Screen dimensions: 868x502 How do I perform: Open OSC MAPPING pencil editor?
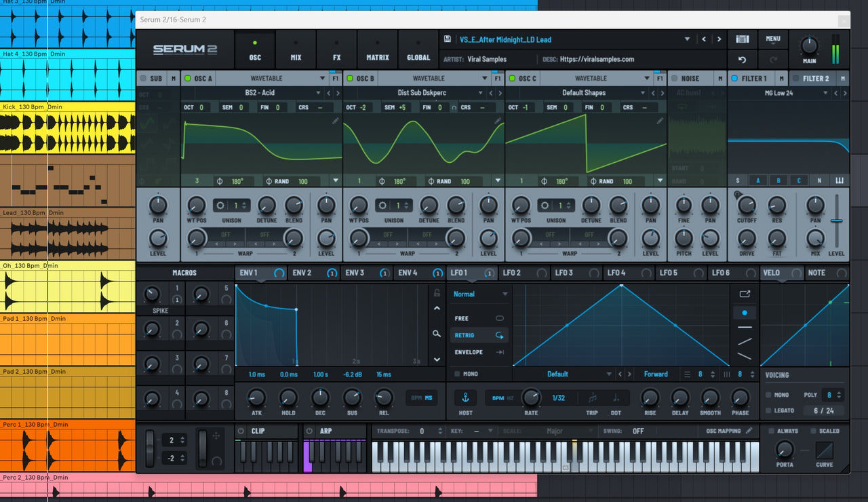[x=749, y=431]
